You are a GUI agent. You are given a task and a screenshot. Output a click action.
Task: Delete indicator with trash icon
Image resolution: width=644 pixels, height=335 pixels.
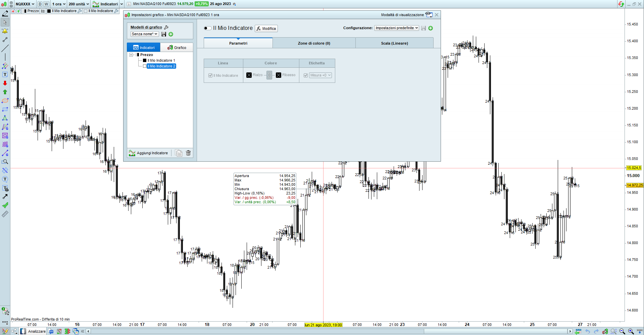(x=188, y=153)
